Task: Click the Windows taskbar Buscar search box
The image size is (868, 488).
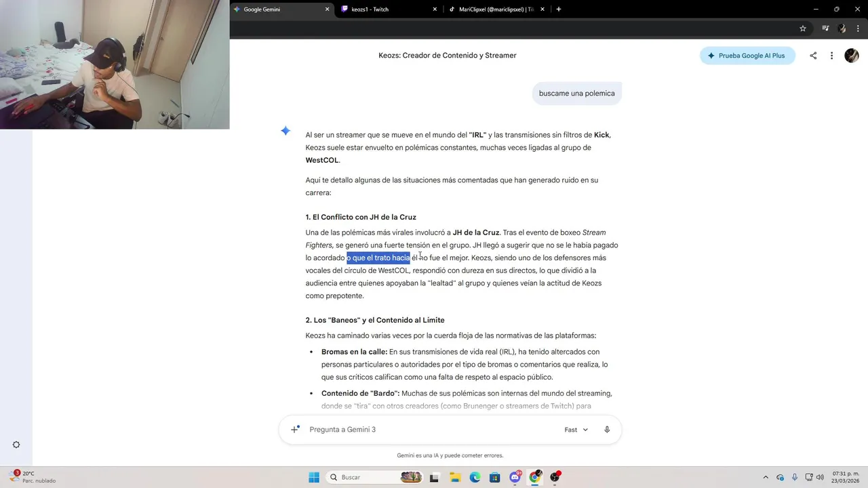Action: (375, 477)
